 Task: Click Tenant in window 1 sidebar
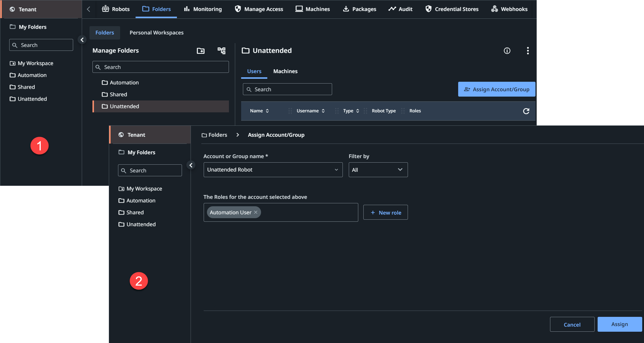point(41,9)
